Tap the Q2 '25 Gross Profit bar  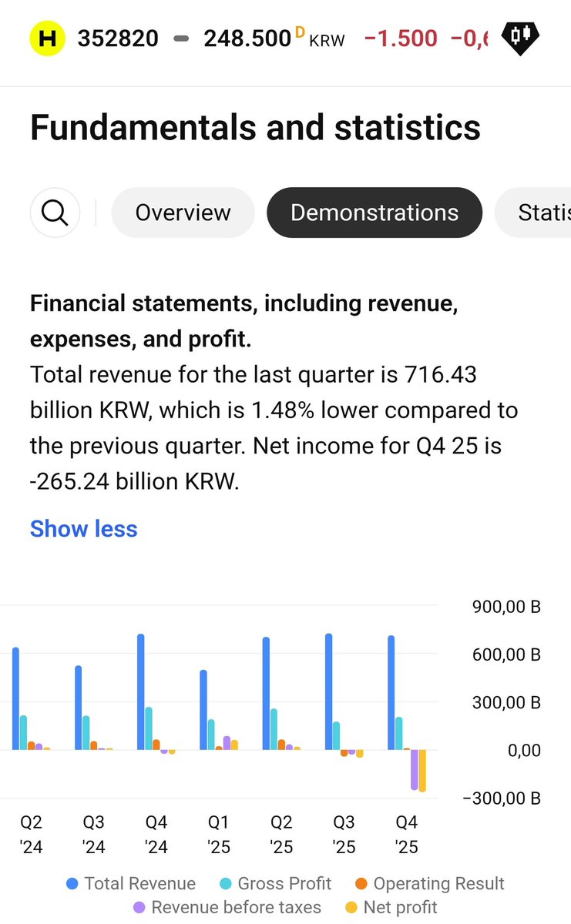pyautogui.click(x=274, y=729)
